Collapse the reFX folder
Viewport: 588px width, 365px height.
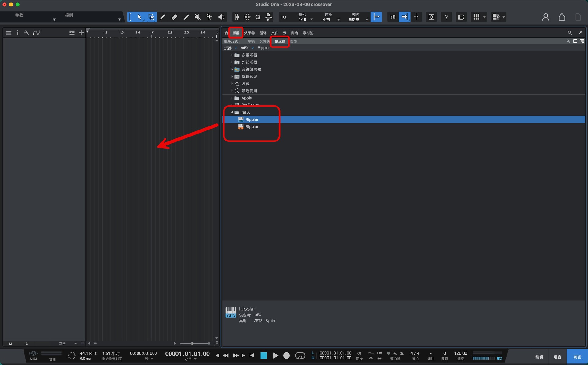232,112
